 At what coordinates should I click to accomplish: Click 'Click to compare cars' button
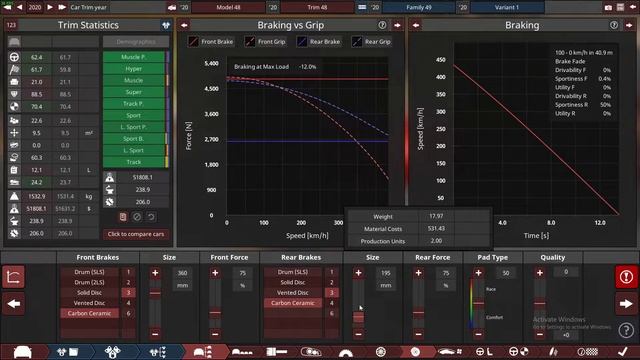[x=136, y=234]
